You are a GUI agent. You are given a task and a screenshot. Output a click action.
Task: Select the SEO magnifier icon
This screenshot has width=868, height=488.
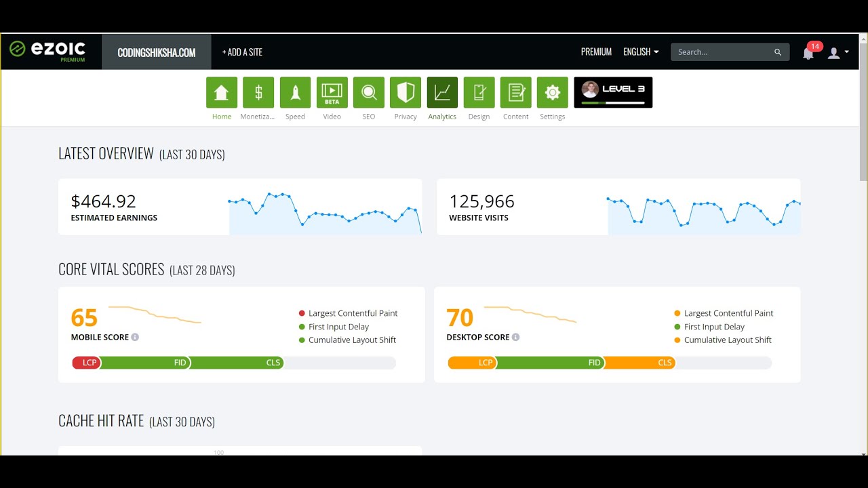coord(369,93)
